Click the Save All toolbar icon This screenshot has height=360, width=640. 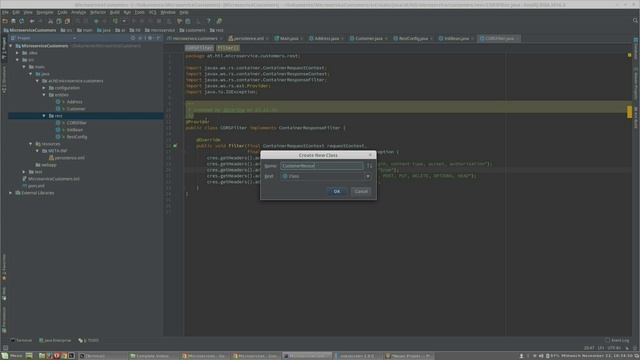coord(13,21)
